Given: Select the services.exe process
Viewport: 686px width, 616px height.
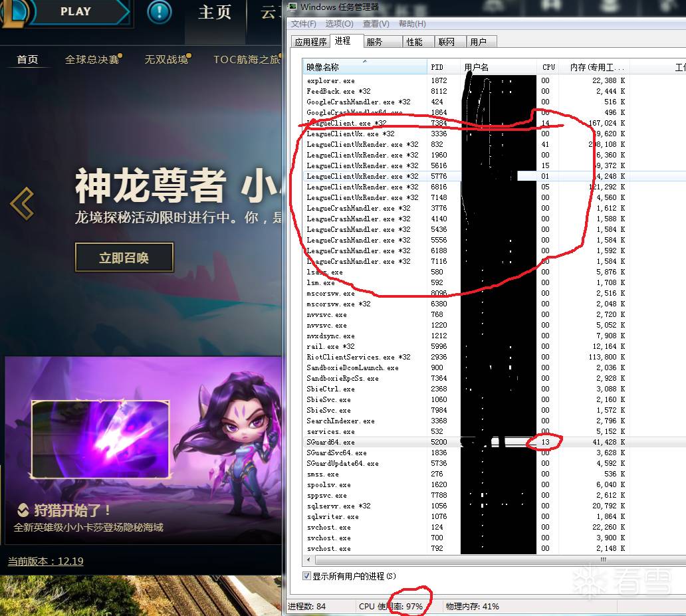Looking at the screenshot, I should 495,431.
